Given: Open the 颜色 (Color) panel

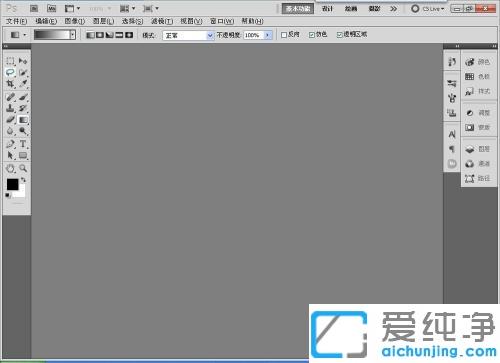Looking at the screenshot, I should (x=478, y=62).
